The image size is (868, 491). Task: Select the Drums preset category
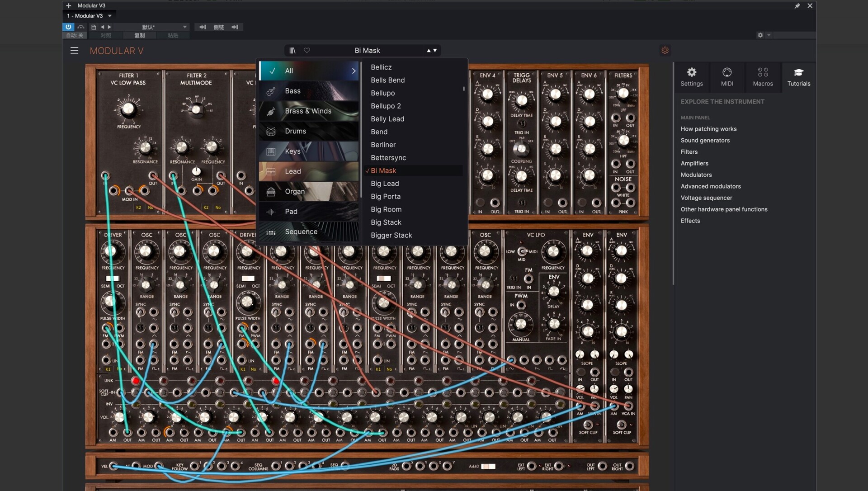[x=309, y=131]
